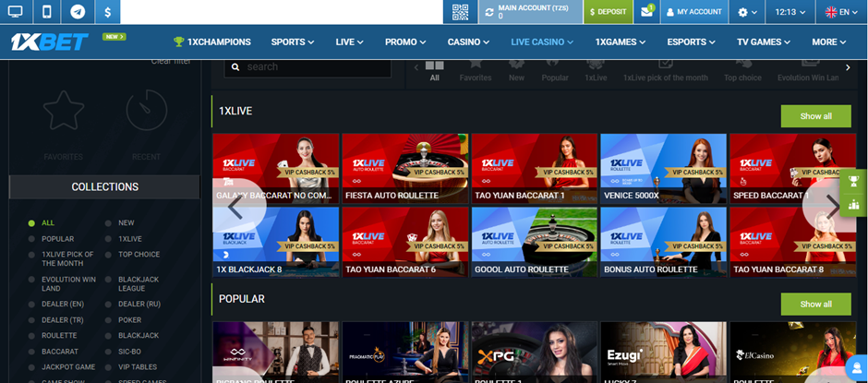
Task: Open BONUS AUTO ROULETTE game thumbnail
Action: [663, 242]
